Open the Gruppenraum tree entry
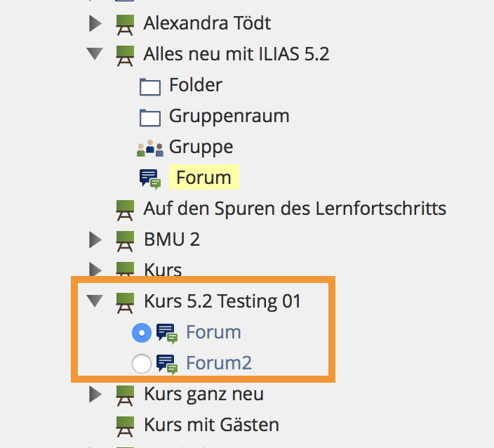494x448 pixels. (229, 116)
